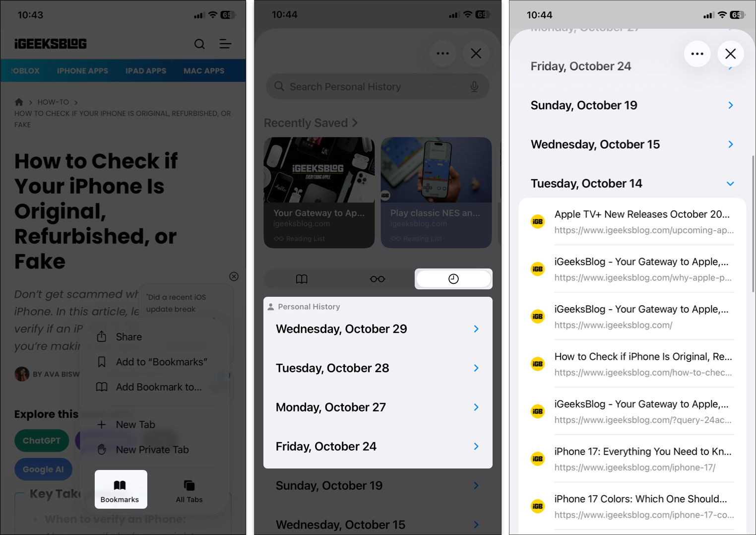Tap the iGB favicon beside the iPhone 17 entry
Image resolution: width=756 pixels, height=535 pixels.
(538, 459)
